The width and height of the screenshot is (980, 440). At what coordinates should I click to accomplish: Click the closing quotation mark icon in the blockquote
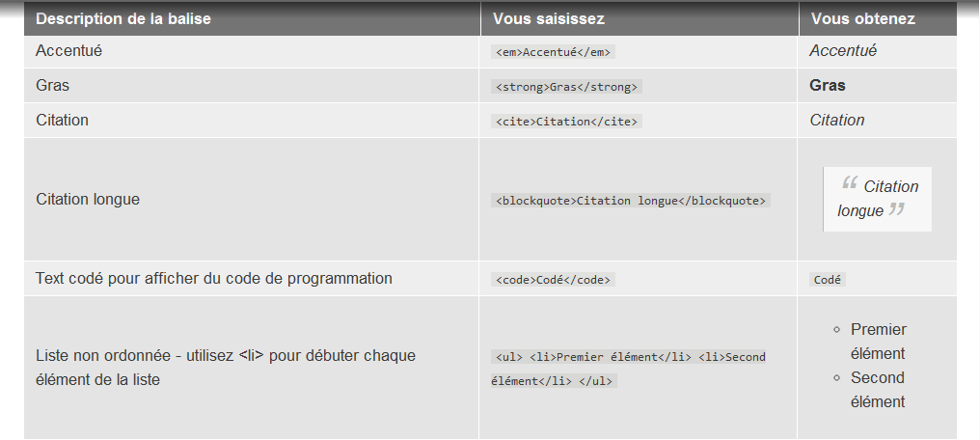pos(897,208)
